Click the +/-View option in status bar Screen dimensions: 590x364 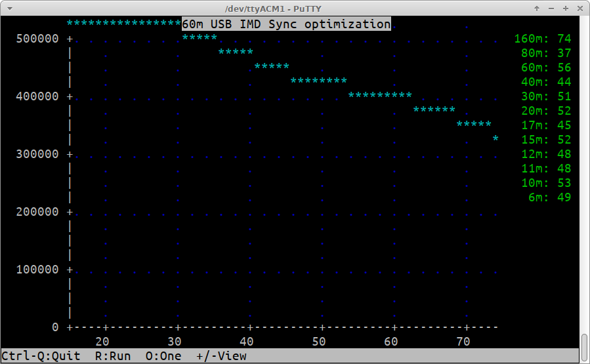point(221,356)
